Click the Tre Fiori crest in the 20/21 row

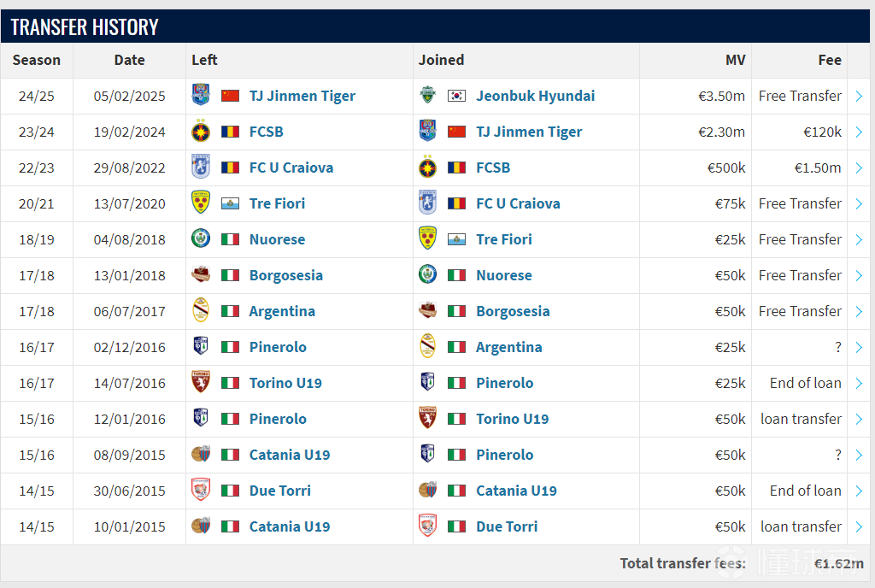pos(201,203)
